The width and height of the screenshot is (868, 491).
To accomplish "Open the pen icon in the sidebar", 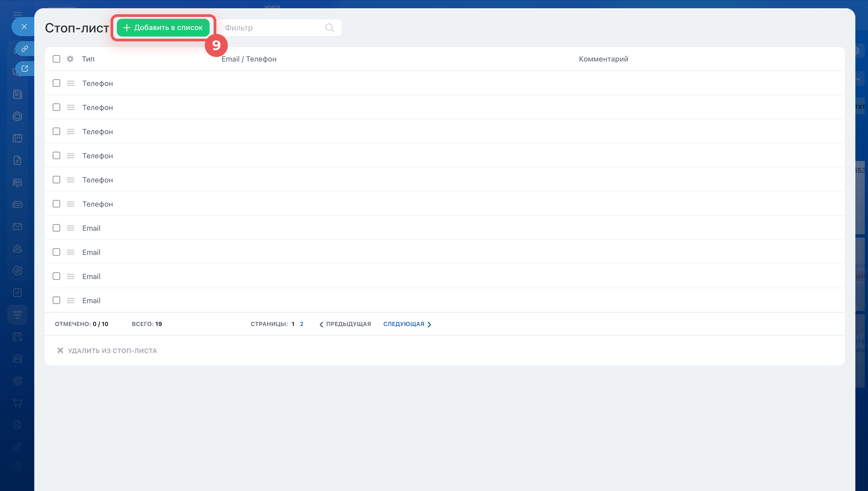I will [18, 447].
